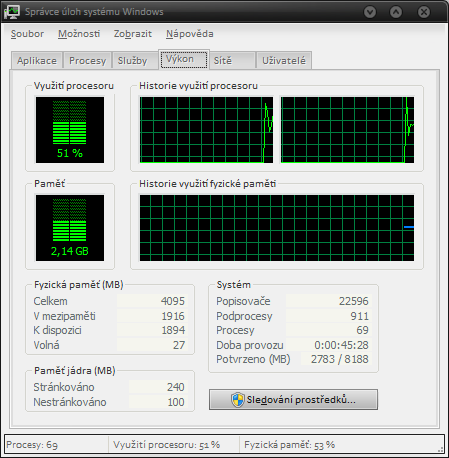
Task: Click the maximize window arrow icon
Action: pos(396,12)
